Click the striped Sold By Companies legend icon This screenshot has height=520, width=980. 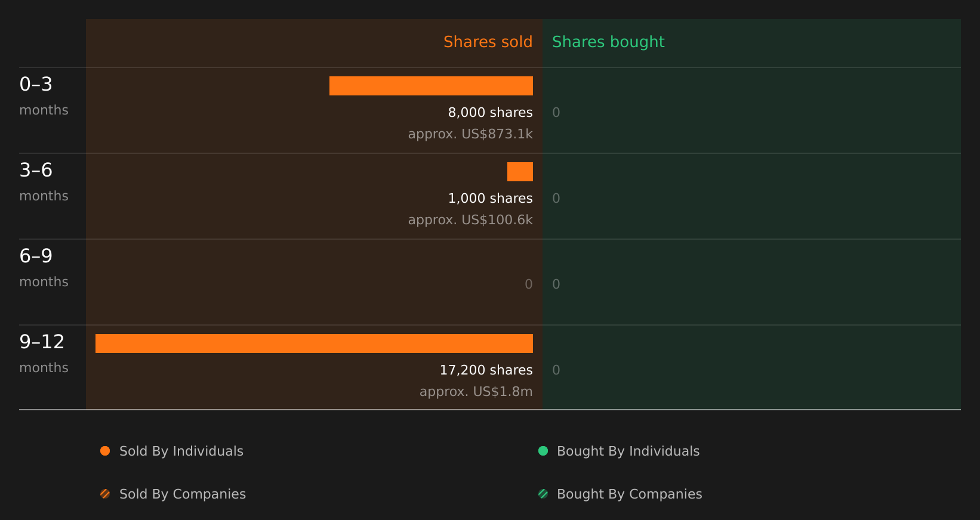point(105,494)
